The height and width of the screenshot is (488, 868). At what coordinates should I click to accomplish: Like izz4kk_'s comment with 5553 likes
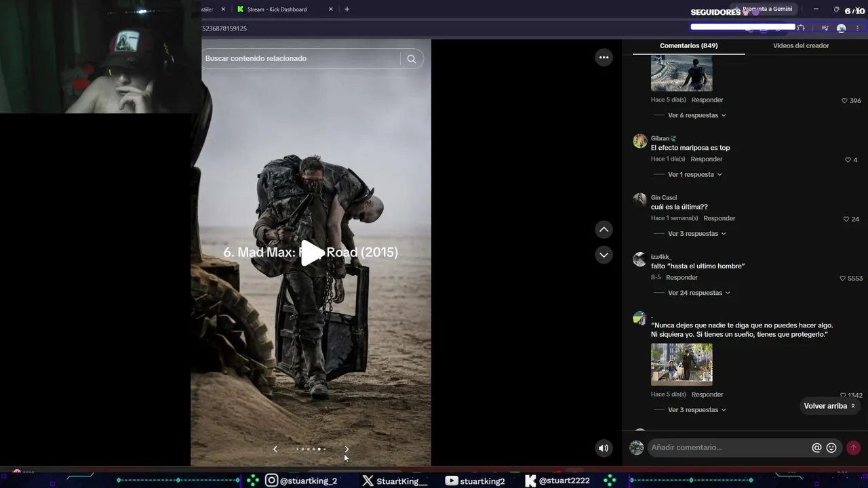(x=843, y=279)
